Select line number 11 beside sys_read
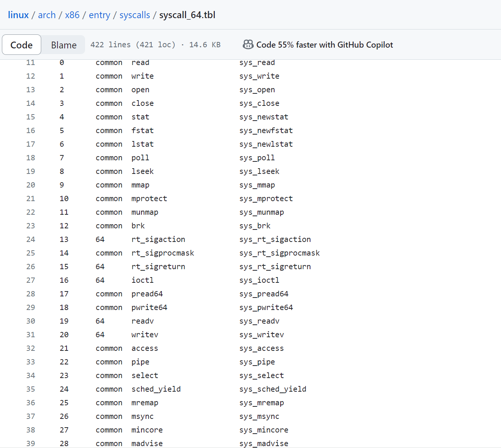The width and height of the screenshot is (501, 448). tap(30, 62)
